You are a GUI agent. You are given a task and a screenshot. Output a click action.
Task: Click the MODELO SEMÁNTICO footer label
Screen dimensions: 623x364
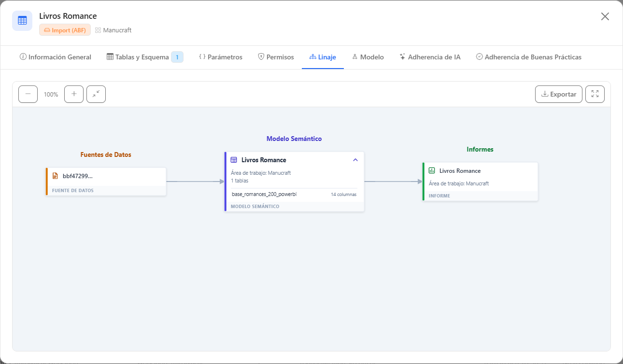pos(255,207)
